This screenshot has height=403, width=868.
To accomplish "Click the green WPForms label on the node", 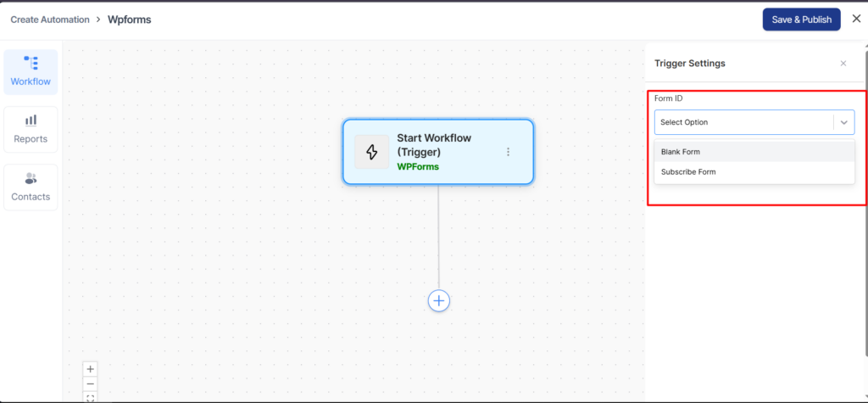I will [x=418, y=166].
